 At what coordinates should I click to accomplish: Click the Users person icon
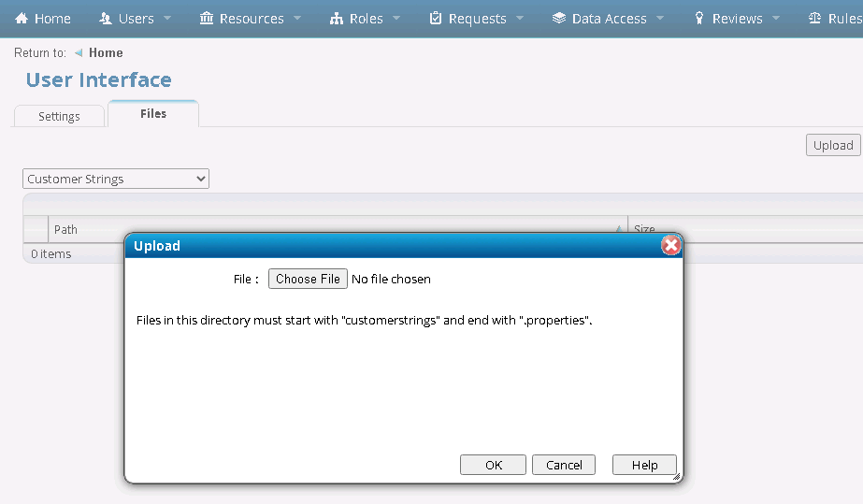click(x=105, y=19)
